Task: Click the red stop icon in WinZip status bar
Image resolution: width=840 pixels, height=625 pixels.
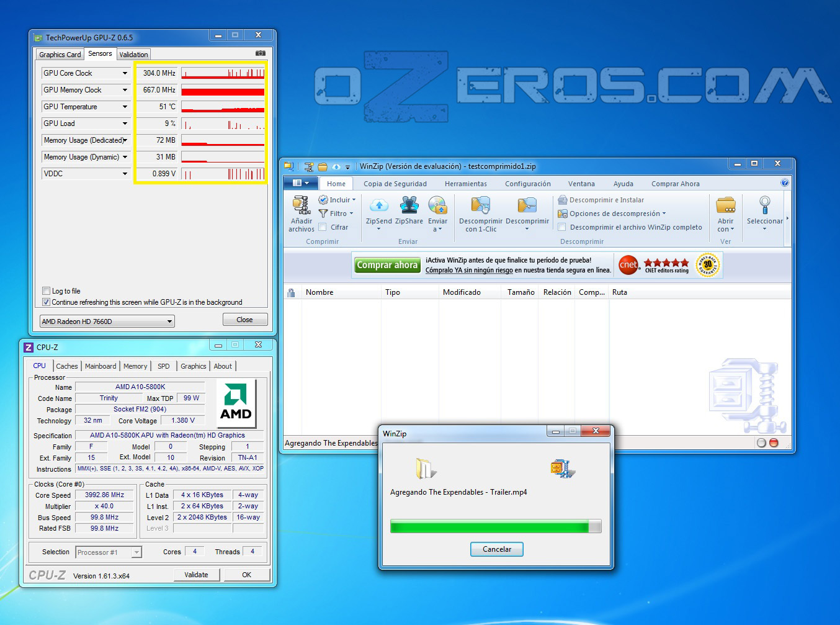Action: (774, 443)
